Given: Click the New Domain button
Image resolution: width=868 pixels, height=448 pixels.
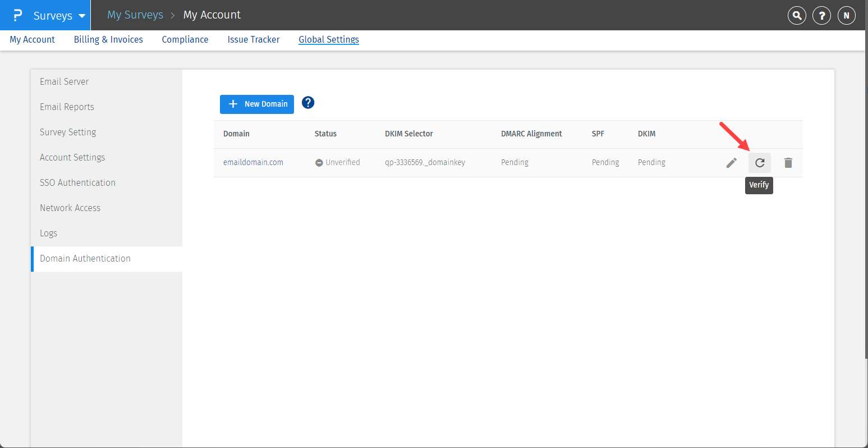Looking at the screenshot, I should [257, 104].
